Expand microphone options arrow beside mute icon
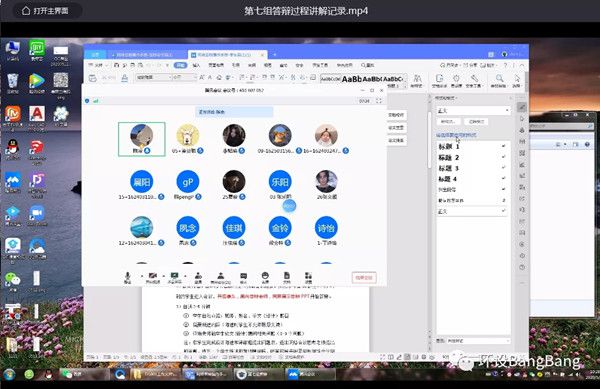The image size is (600, 389). click(142, 276)
